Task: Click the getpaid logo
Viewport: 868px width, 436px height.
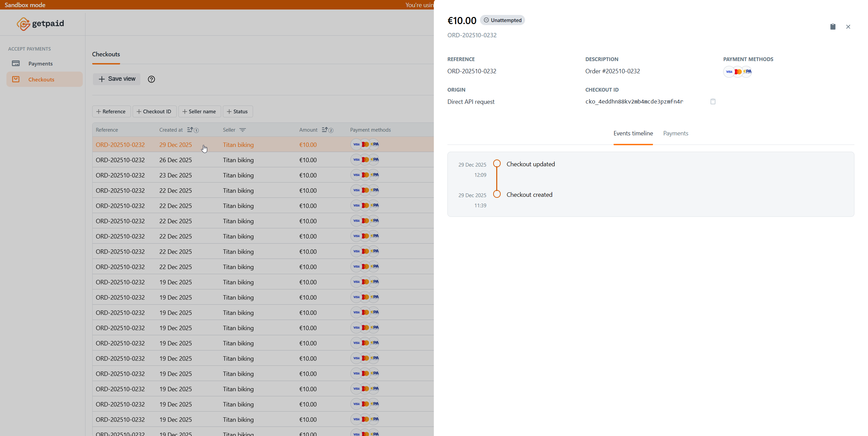Action: 40,23
